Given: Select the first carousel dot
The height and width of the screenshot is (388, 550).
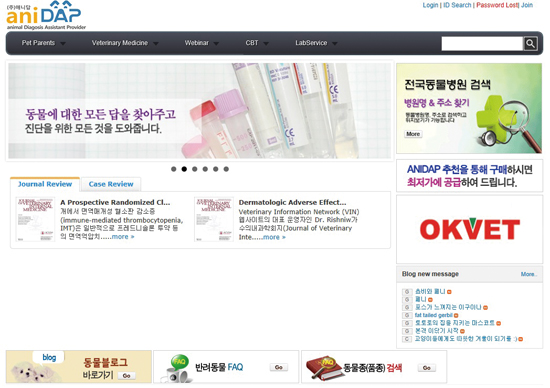Looking at the screenshot, I should pyautogui.click(x=174, y=169).
